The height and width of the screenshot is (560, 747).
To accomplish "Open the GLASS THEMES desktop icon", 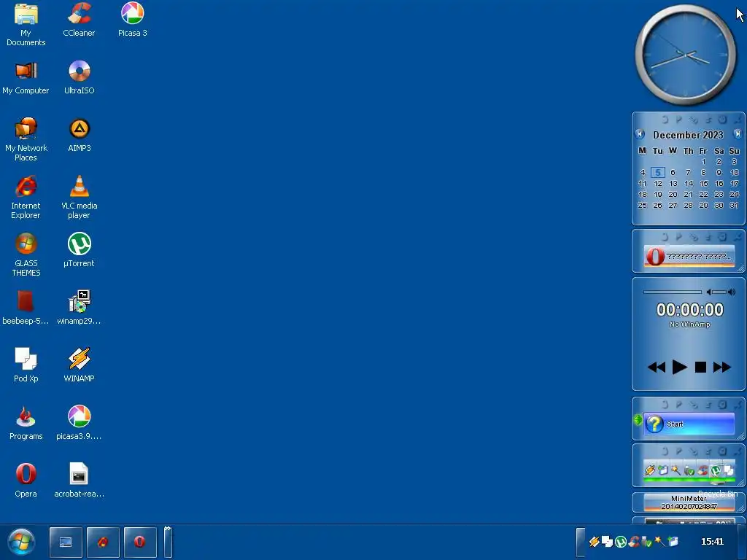I will pyautogui.click(x=26, y=255).
